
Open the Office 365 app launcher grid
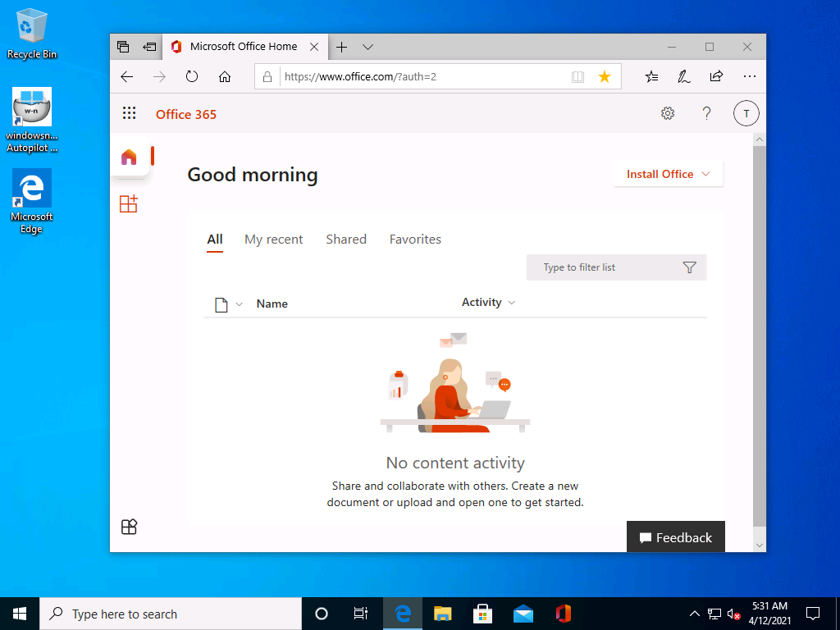point(129,113)
